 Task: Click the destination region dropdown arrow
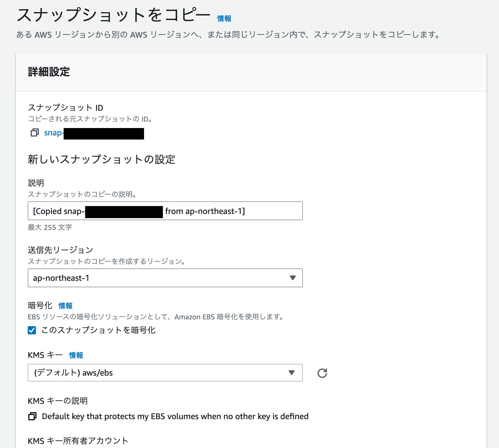coord(292,278)
